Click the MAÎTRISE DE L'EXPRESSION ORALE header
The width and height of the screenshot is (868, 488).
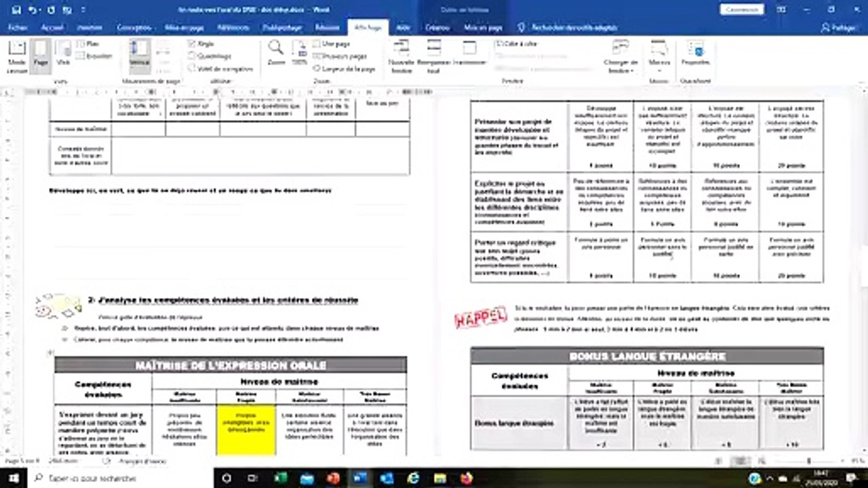click(231, 365)
